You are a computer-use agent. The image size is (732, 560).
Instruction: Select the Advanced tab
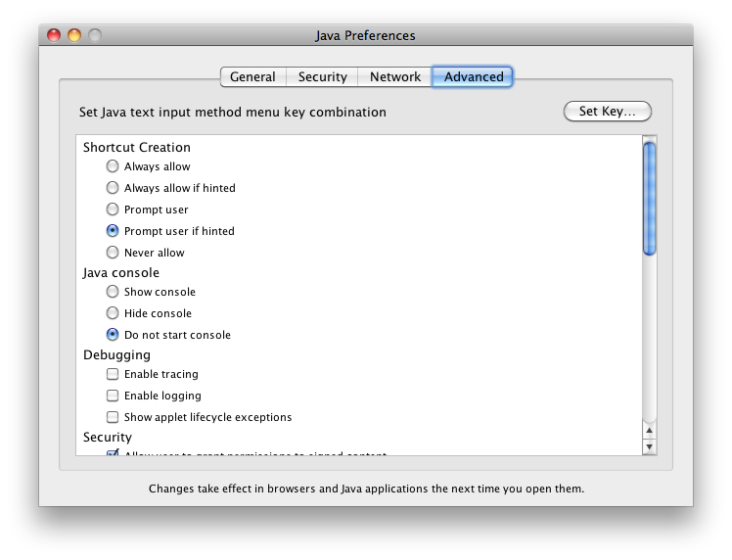pos(473,76)
